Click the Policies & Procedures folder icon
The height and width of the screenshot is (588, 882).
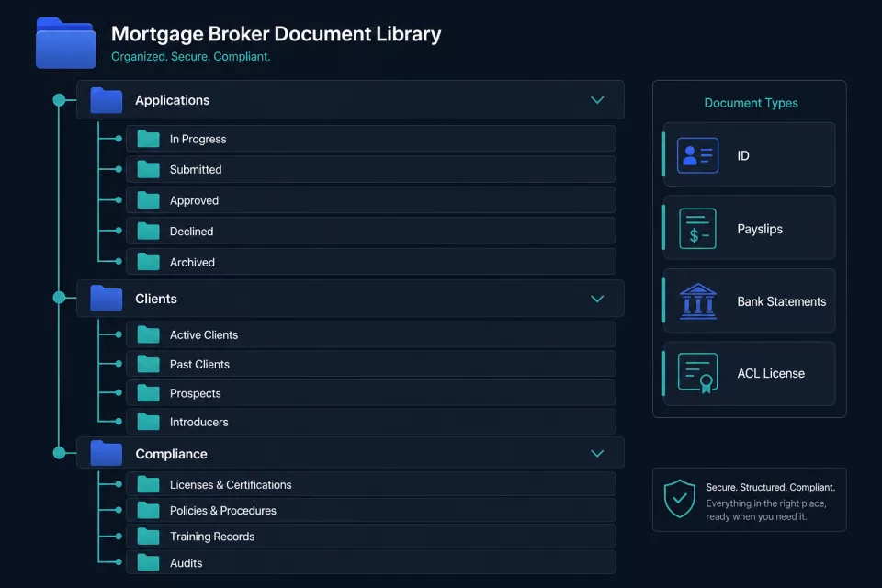click(149, 510)
